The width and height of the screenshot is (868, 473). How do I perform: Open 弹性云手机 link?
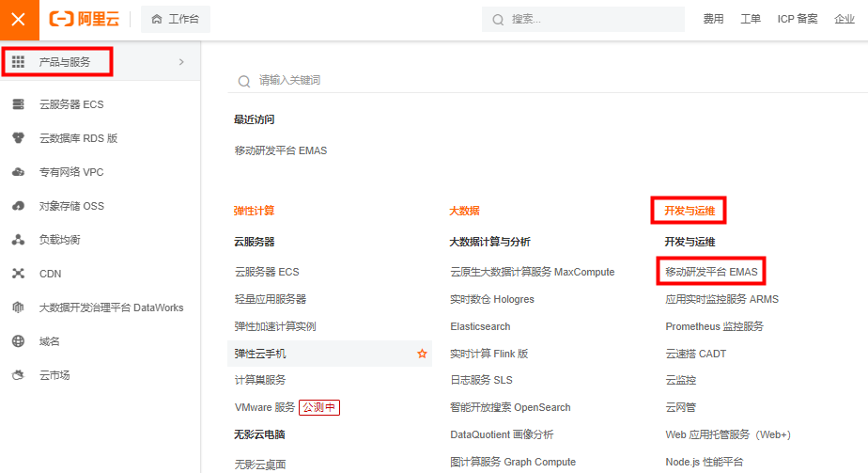pyautogui.click(x=260, y=354)
